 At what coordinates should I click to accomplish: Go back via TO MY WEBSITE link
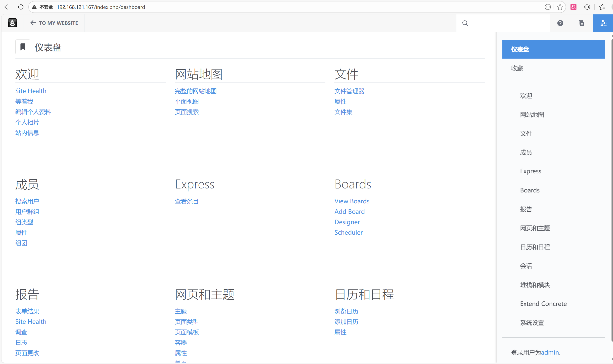coord(54,23)
